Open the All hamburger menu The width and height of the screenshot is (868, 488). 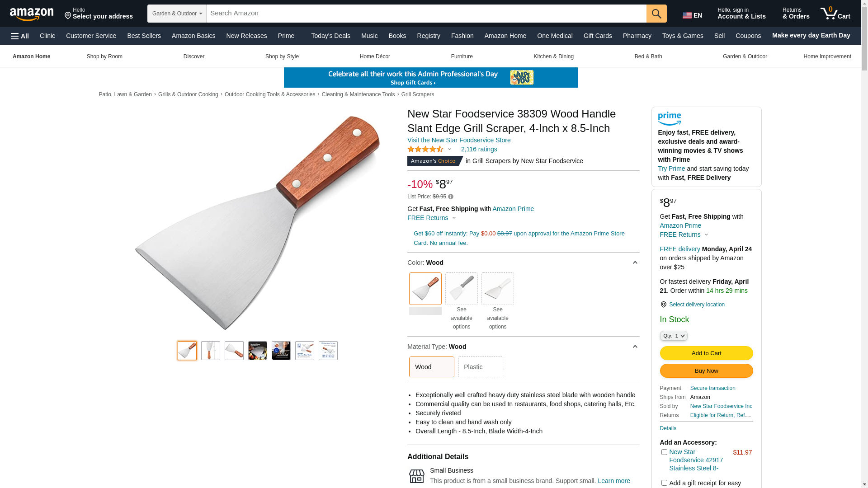point(20,36)
